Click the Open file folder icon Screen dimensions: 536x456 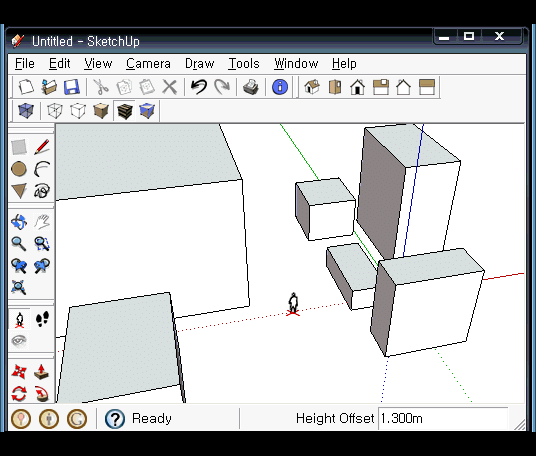[x=49, y=87]
